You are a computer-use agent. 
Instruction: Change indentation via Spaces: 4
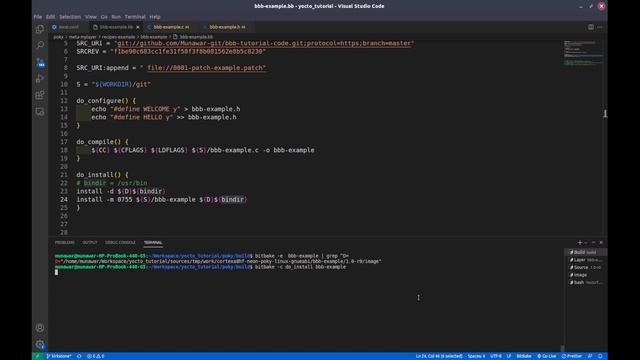pyautogui.click(x=476, y=356)
